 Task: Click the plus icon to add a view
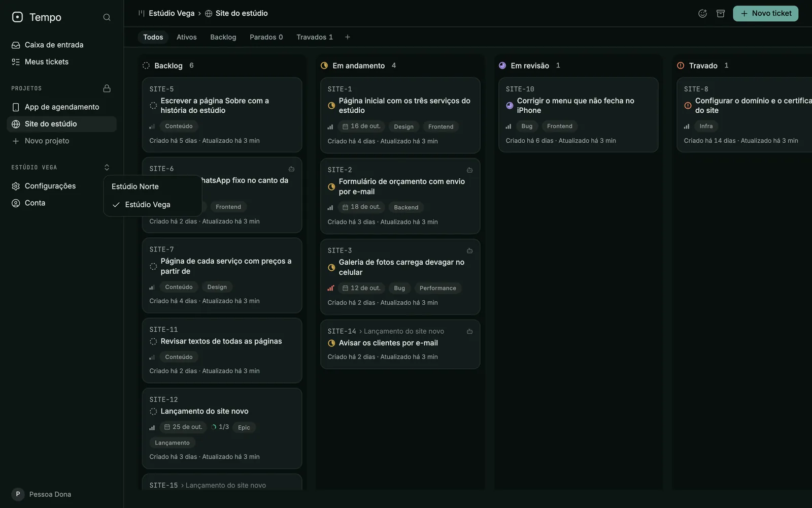point(347,37)
